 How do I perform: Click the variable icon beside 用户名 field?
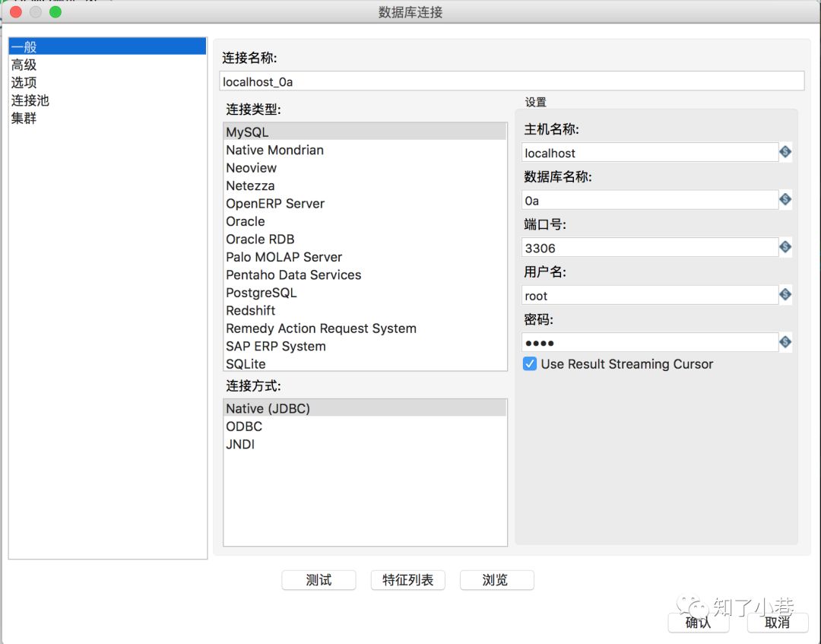785,294
